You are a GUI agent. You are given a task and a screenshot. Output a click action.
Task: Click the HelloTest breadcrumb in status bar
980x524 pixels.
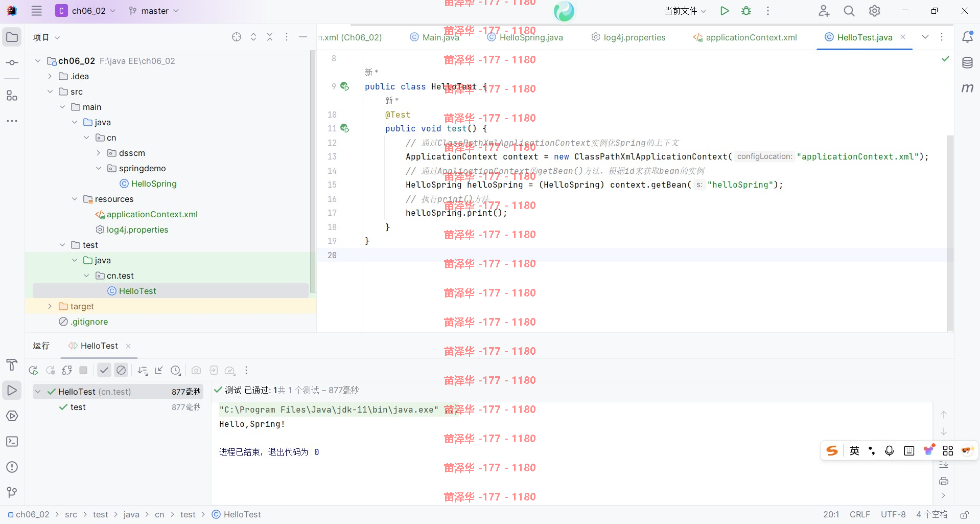tap(236, 515)
